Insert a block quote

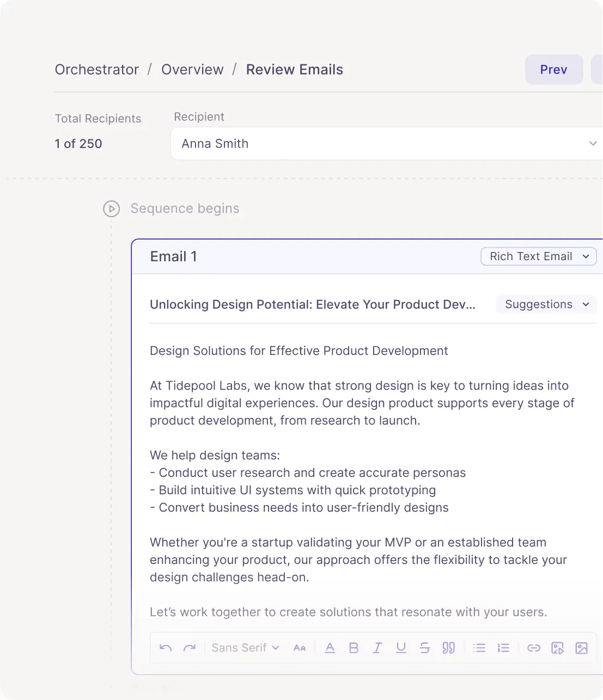[x=448, y=648]
